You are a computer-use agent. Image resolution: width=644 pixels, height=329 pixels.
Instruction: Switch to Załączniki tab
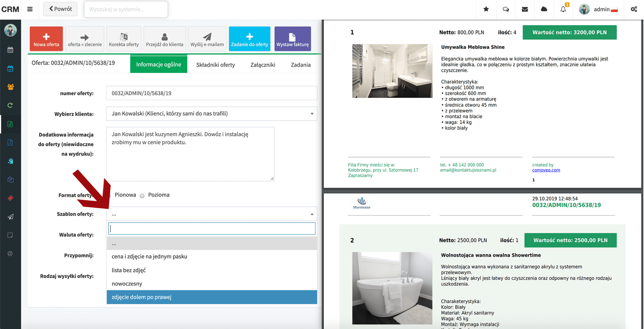click(x=263, y=65)
